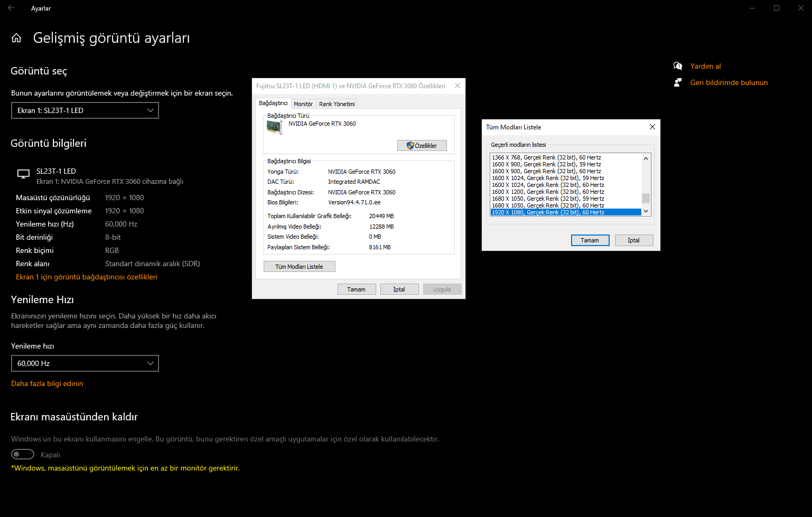Click the 8-bit depth value
This screenshot has width=812, height=517.
click(113, 237)
